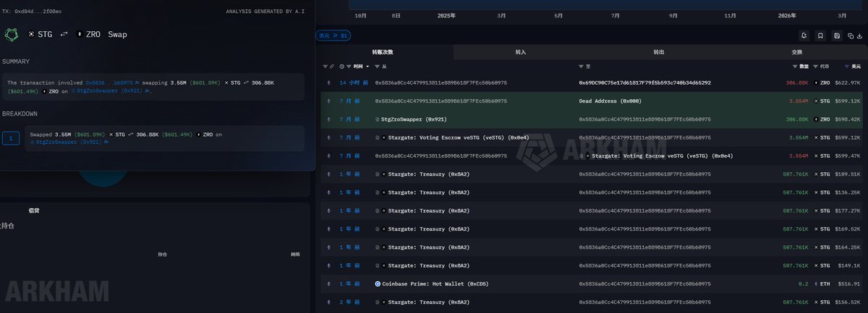Click the filter icon beside 数量 column header
Viewport: 868px width, 313px height.
[x=796, y=66]
